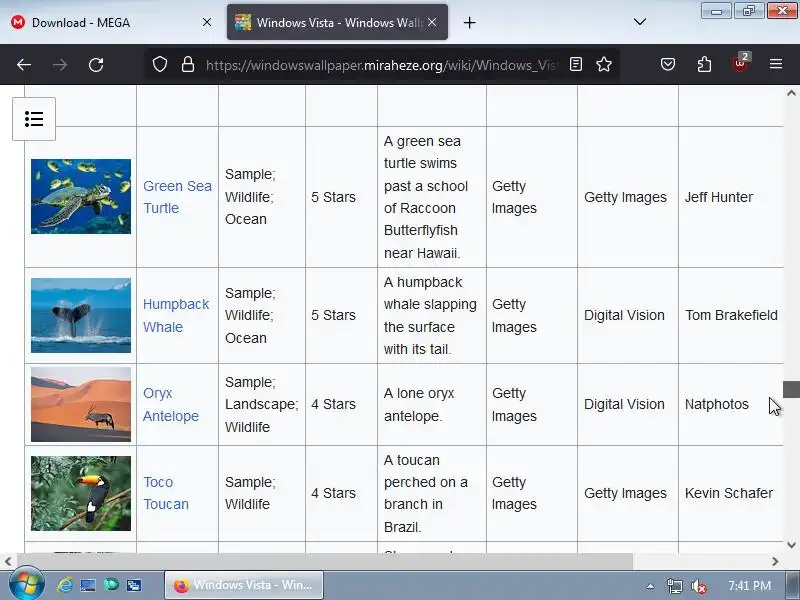
Task: Open the Humpback Whale link
Action: pos(176,315)
